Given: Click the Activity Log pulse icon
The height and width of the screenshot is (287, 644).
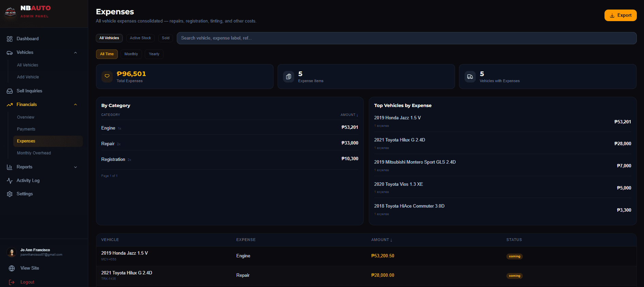Looking at the screenshot, I should (x=10, y=181).
